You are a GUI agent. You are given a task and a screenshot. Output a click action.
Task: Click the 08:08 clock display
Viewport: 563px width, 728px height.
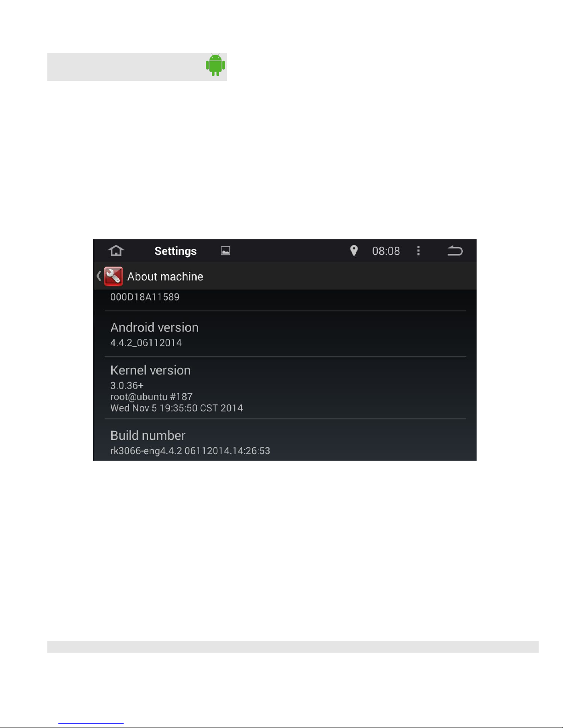click(386, 251)
